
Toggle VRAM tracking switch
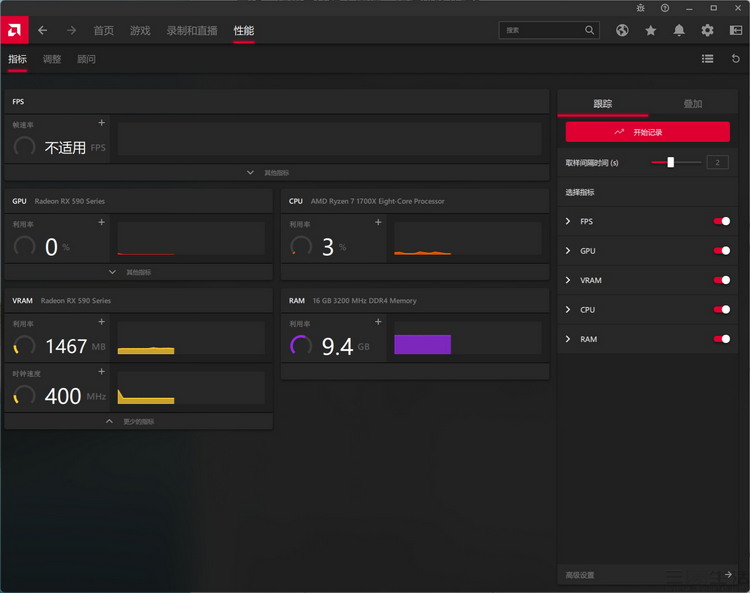tap(722, 280)
